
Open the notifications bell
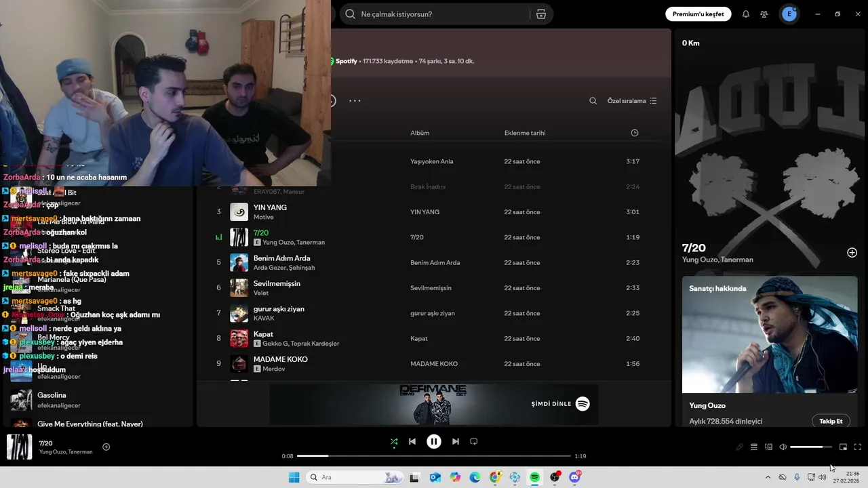(746, 14)
